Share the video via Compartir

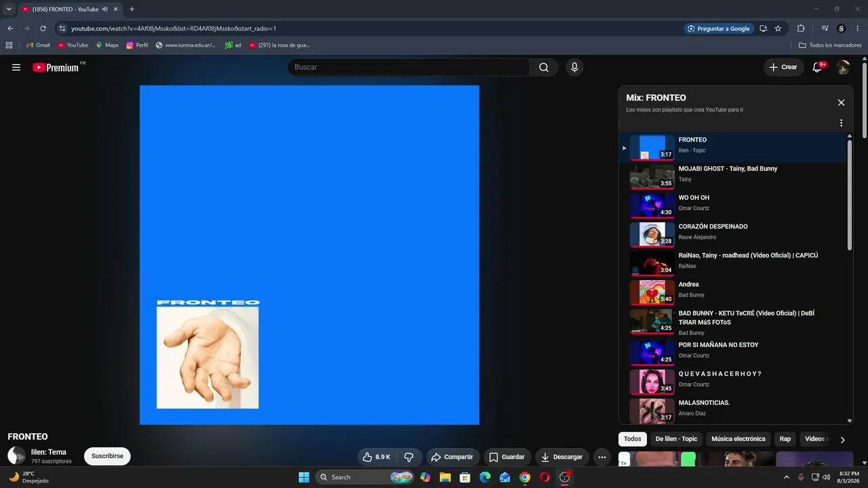click(x=452, y=457)
